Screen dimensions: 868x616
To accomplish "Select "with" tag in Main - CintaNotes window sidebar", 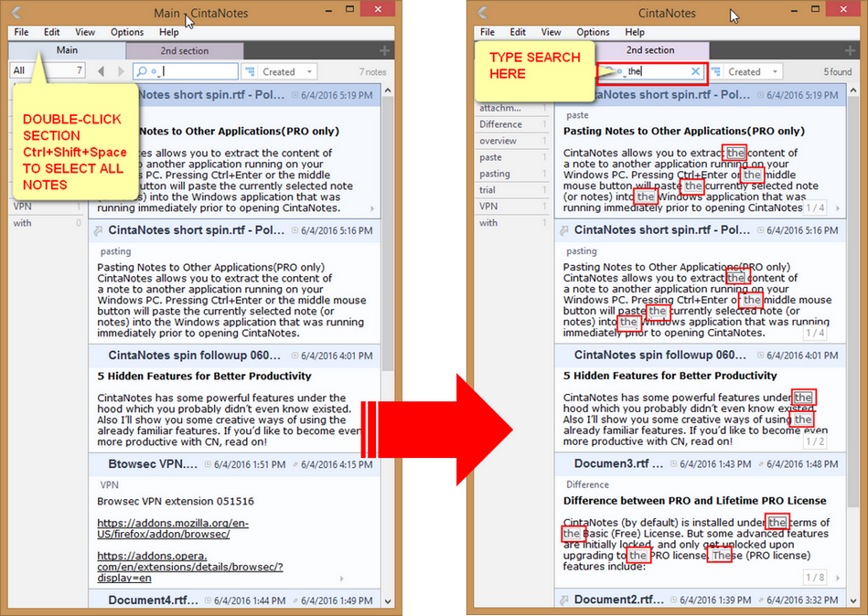I will click(47, 223).
